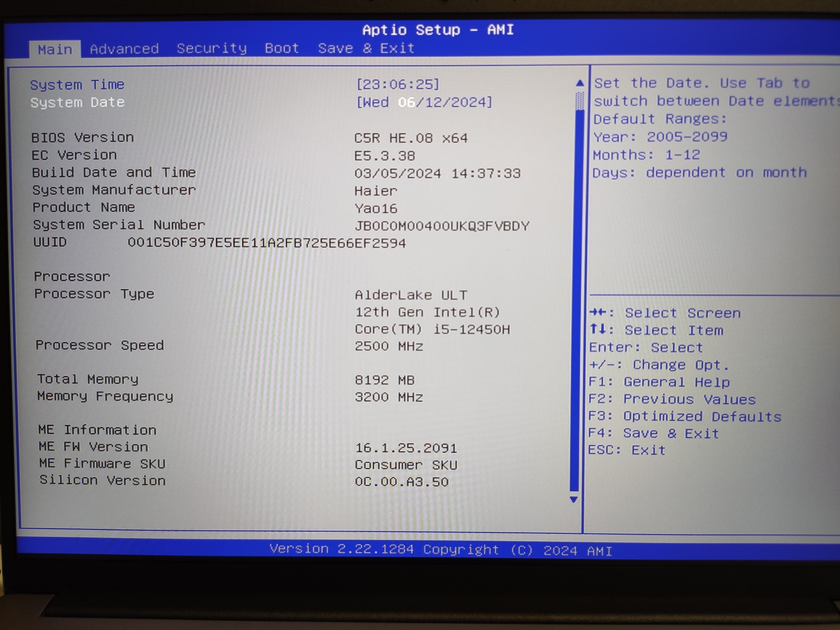Open the Boot tab
The height and width of the screenshot is (630, 840).
tap(282, 49)
